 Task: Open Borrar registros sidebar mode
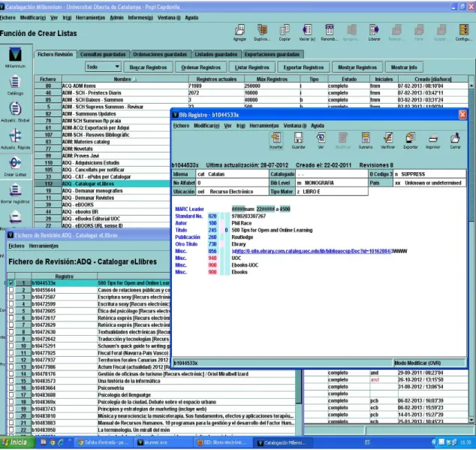point(15,194)
